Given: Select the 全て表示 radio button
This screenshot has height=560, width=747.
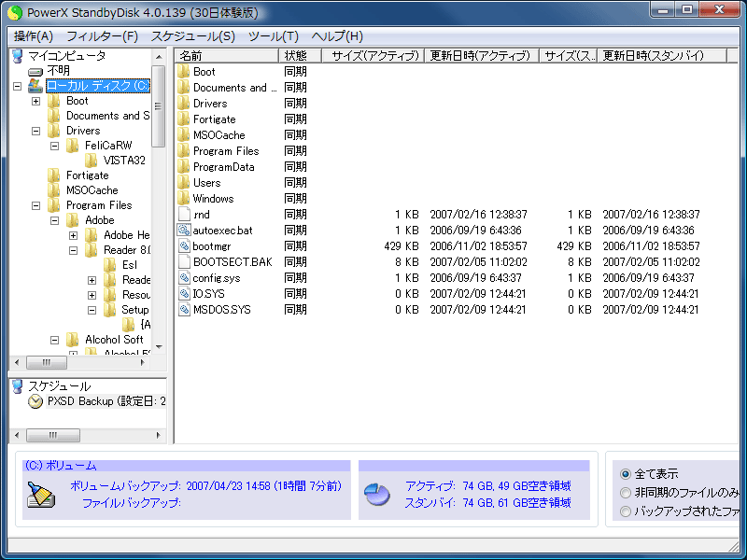Looking at the screenshot, I should click(x=626, y=474).
